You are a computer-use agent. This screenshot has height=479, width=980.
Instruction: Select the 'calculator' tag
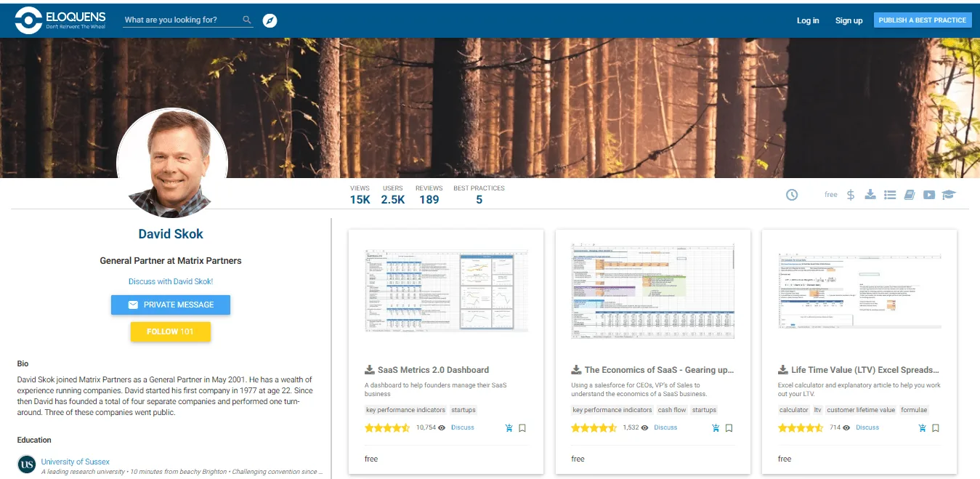tap(793, 410)
